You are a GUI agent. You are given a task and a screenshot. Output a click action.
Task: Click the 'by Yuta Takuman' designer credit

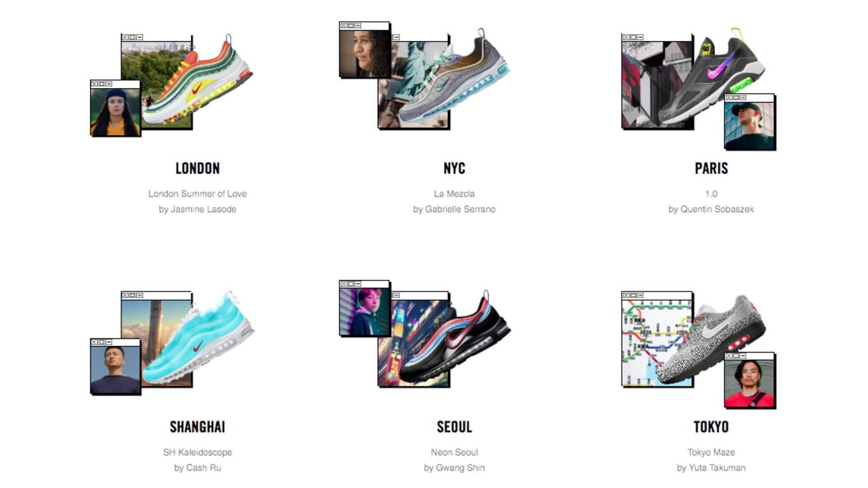(x=711, y=468)
